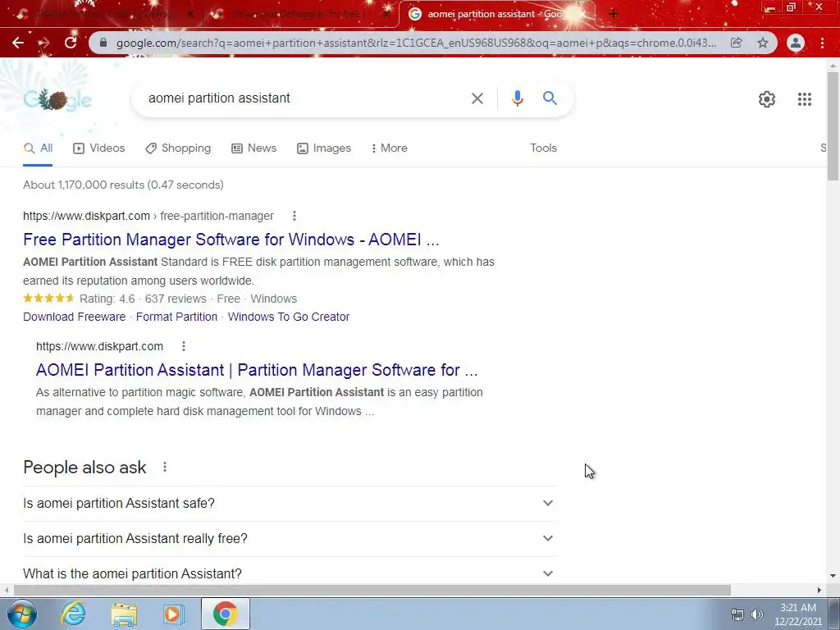Open Google search settings gear
This screenshot has height=630, width=840.
[x=767, y=99]
